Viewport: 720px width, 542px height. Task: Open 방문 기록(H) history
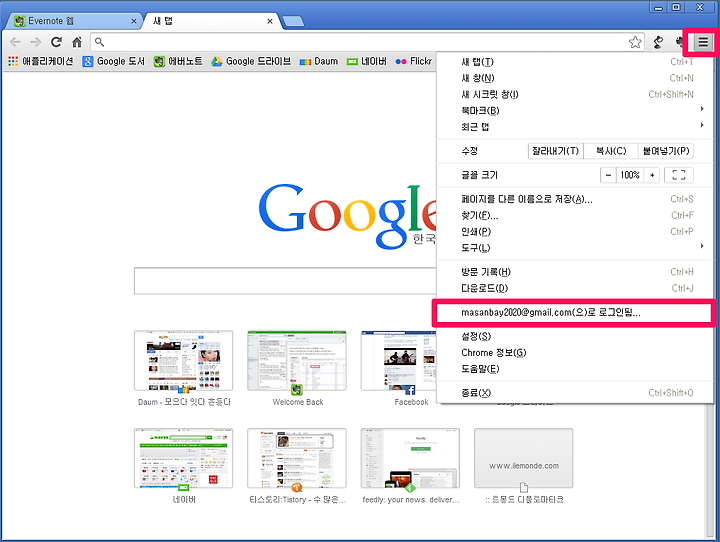575,272
